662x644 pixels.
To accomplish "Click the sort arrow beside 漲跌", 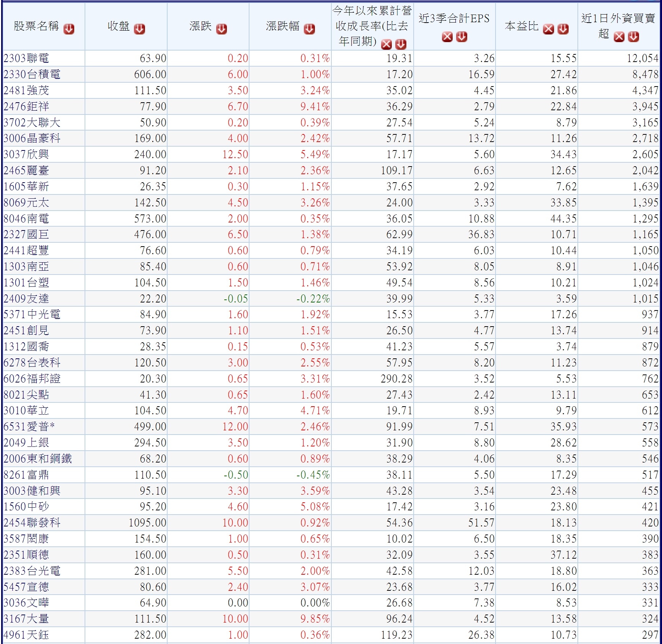I will (222, 29).
